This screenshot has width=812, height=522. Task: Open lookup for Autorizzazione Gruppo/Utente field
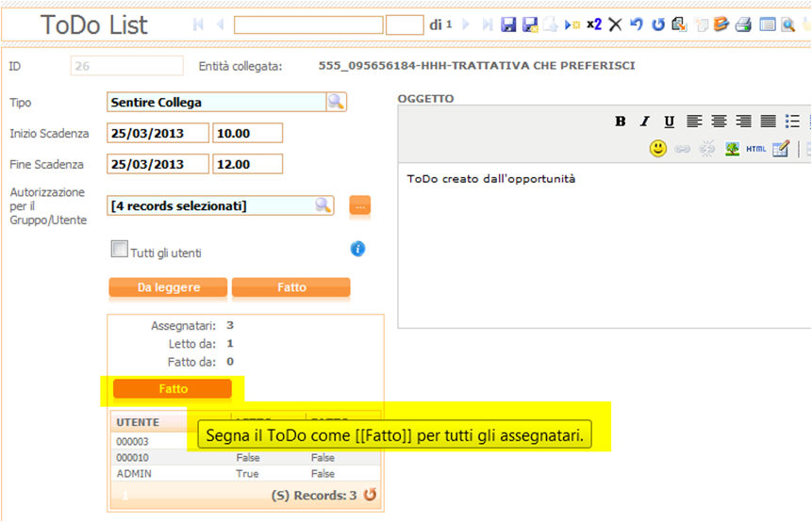[x=323, y=205]
